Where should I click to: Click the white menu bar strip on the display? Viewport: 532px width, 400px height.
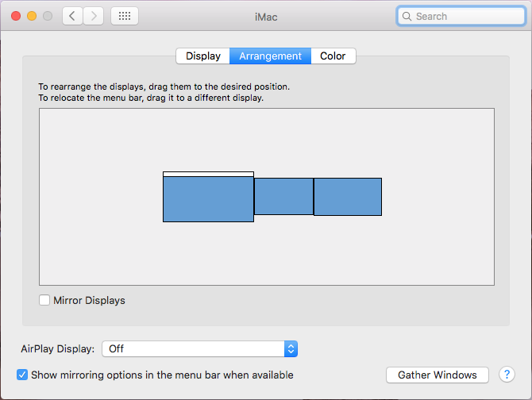coord(208,175)
